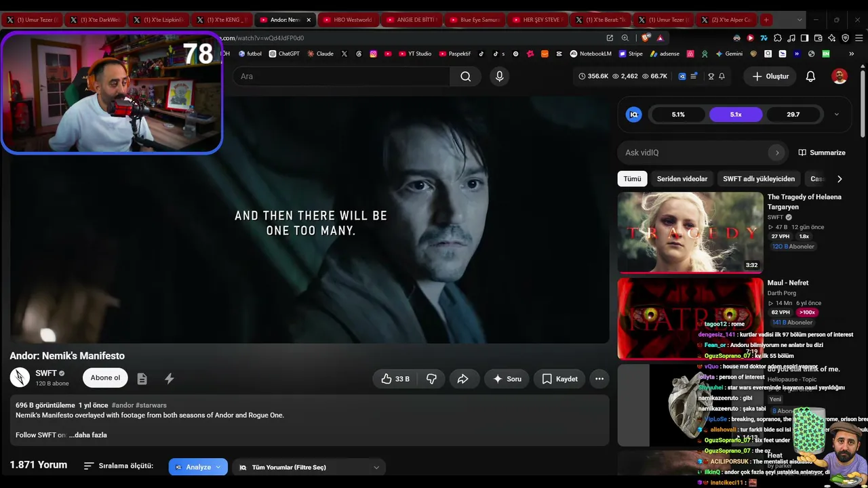Click the YouTube search field Ara
The height and width of the screenshot is (488, 868).
point(341,77)
